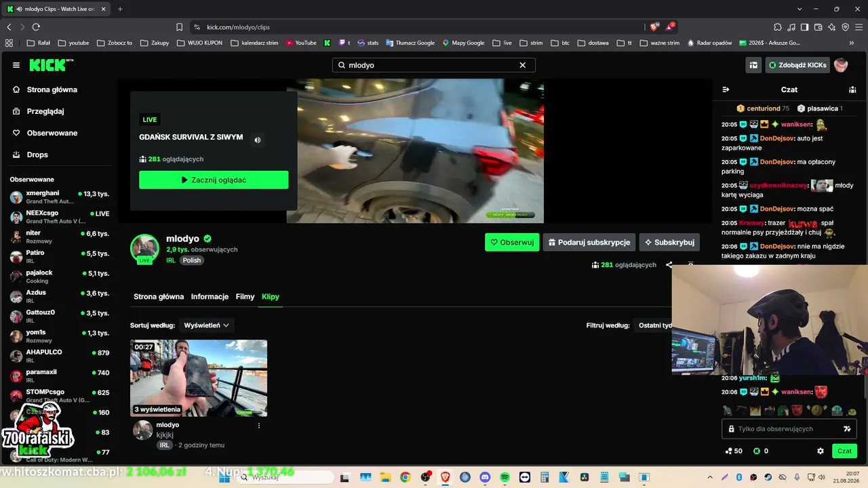Collapse the chat panel with the arrow icon
The image size is (868, 488).
[726, 89]
